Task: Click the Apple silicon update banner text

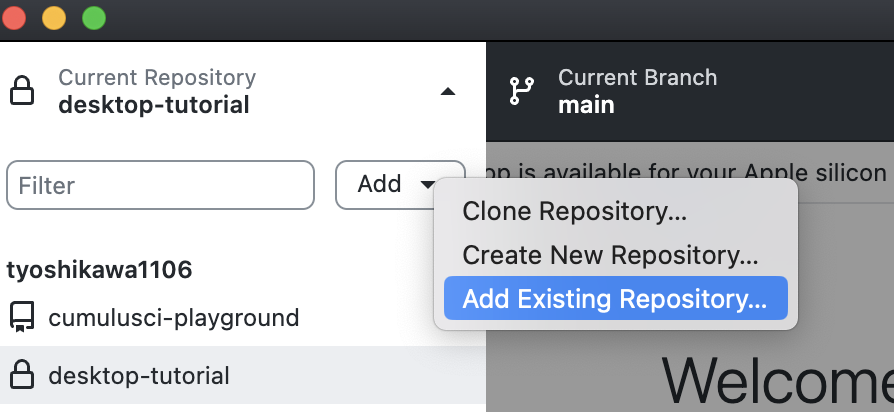Action: (x=690, y=172)
